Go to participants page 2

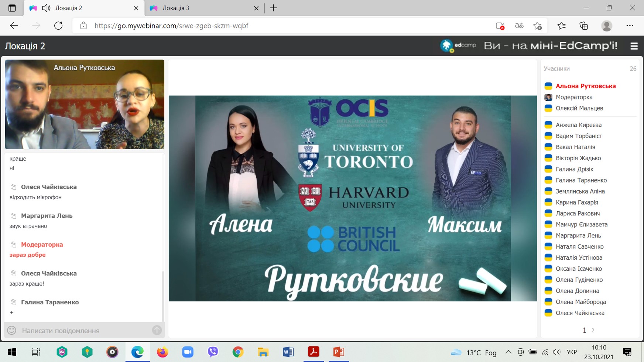(x=593, y=330)
